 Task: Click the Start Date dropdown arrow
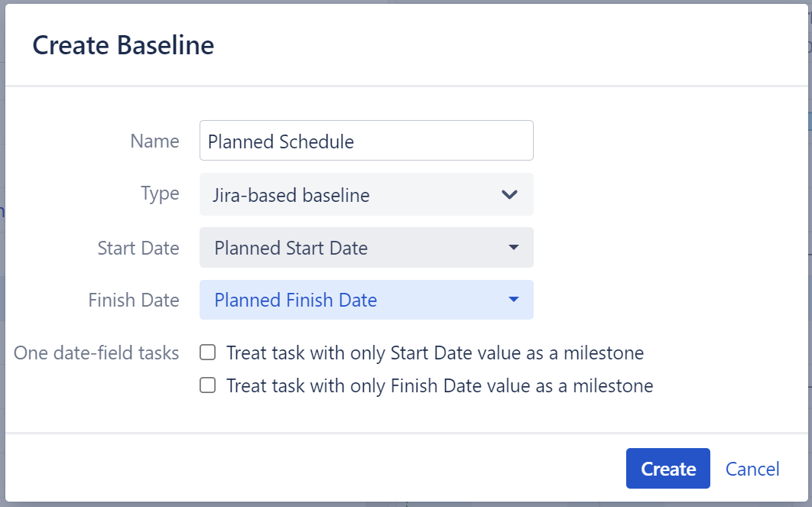click(x=513, y=248)
